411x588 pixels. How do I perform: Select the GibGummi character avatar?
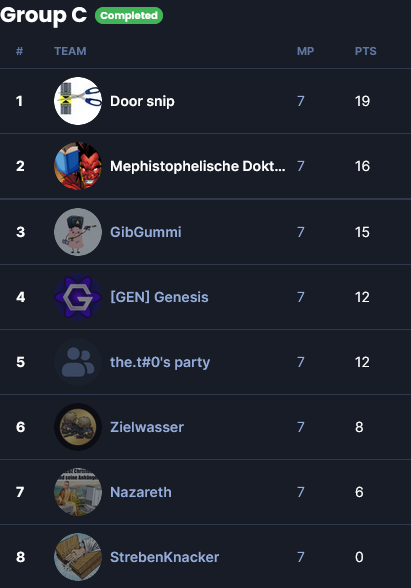78,232
